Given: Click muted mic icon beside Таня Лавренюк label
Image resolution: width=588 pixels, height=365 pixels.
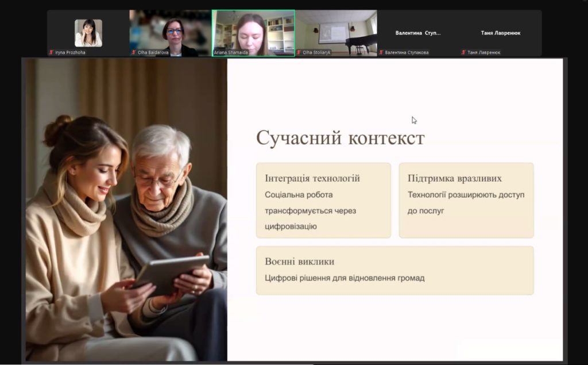Looking at the screenshot, I should pyautogui.click(x=463, y=52).
